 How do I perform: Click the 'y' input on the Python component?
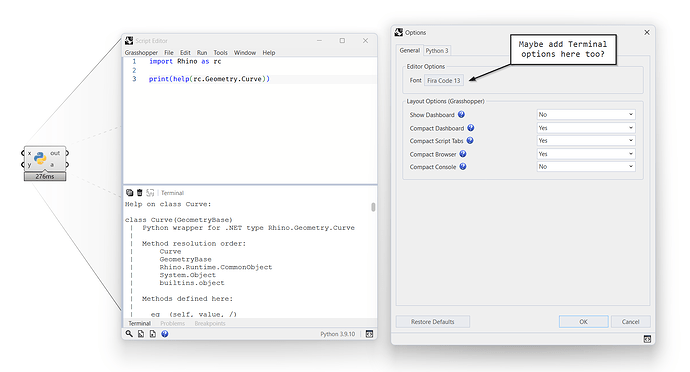pos(29,165)
